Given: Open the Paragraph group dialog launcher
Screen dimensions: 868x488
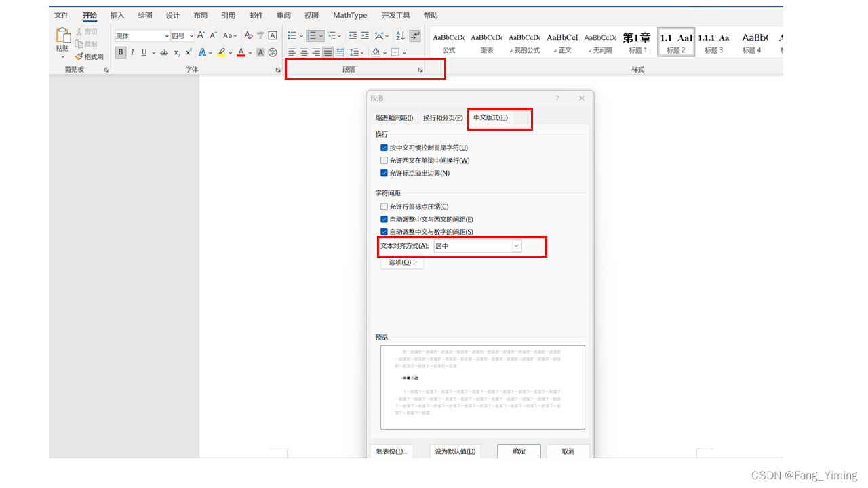Looking at the screenshot, I should click(420, 70).
